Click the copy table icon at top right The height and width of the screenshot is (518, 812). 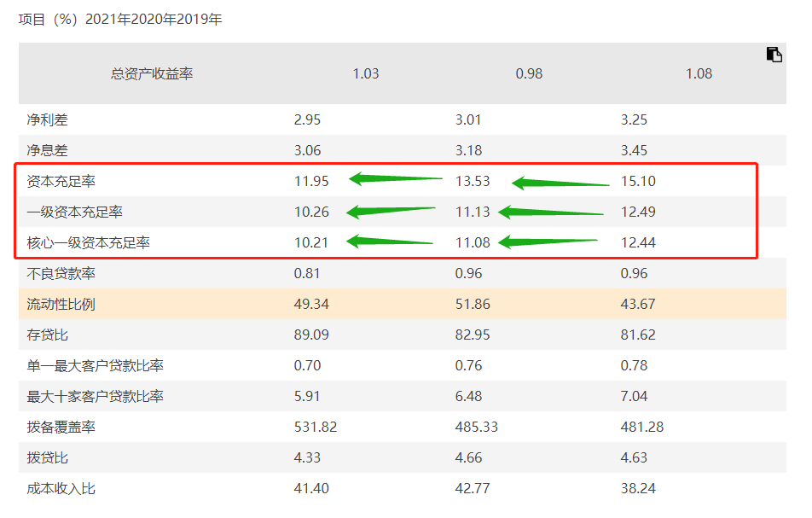coord(774,55)
